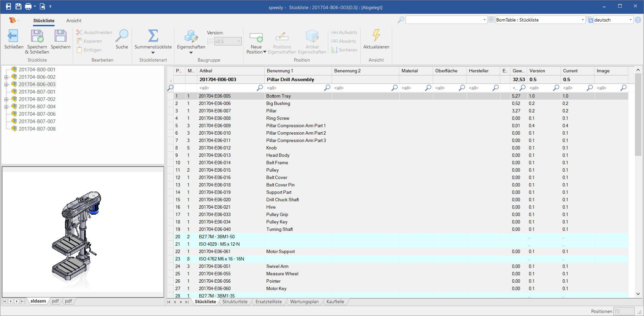Click the Aktualisieren lightning icon
Image resolution: width=644 pixels, height=316 pixels.
pos(376,36)
